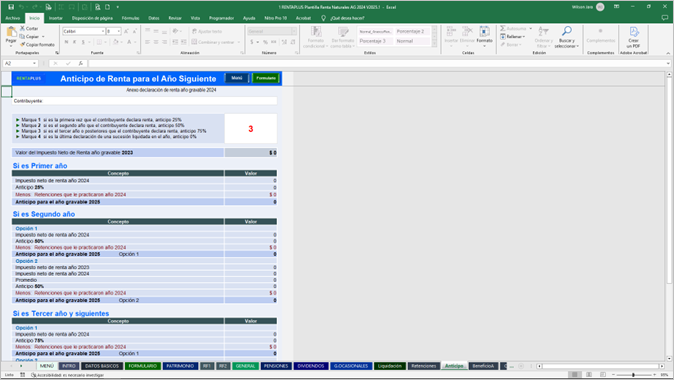674x380 pixels.
Task: Increase font size with the A-up icon
Action: (x=126, y=31)
